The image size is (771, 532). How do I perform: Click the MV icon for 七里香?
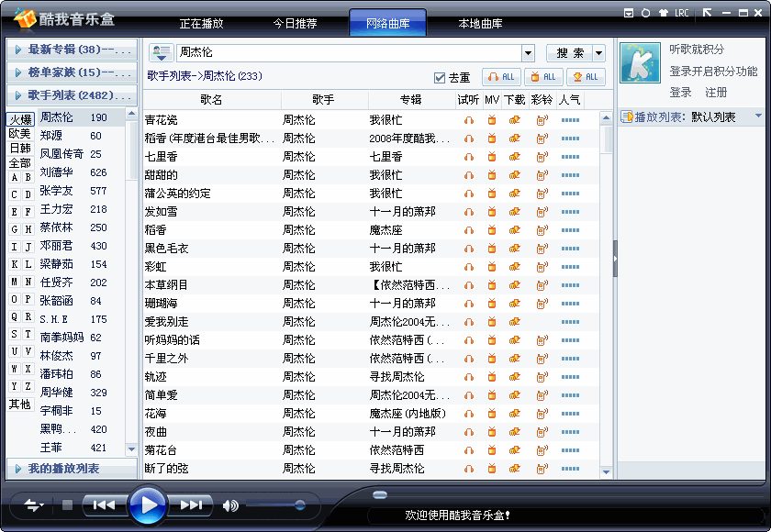pos(492,157)
